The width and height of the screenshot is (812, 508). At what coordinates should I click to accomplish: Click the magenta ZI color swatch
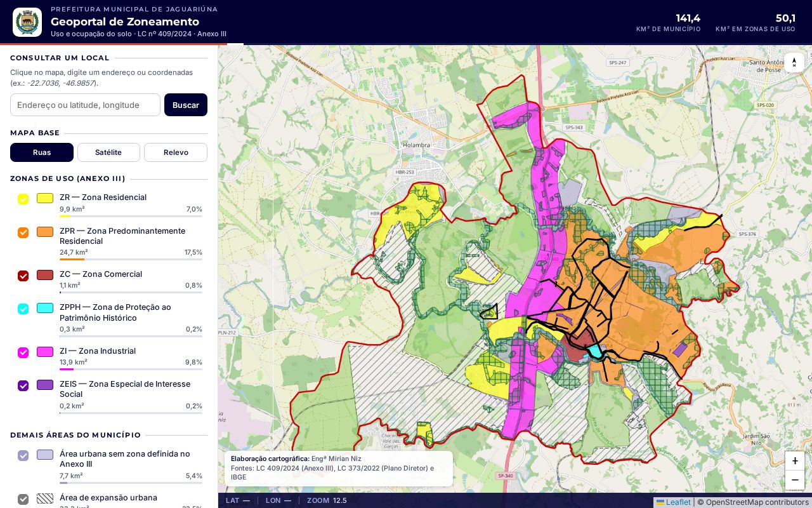(45, 352)
